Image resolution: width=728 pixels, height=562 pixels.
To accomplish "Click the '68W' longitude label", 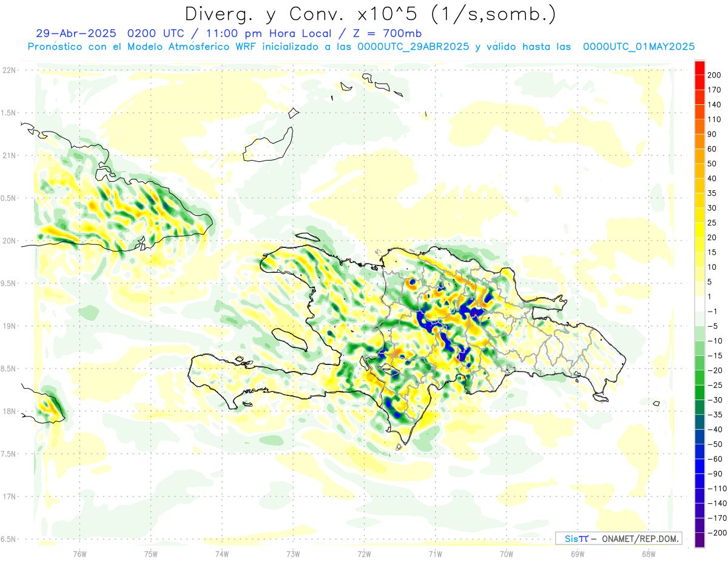I will [649, 554].
